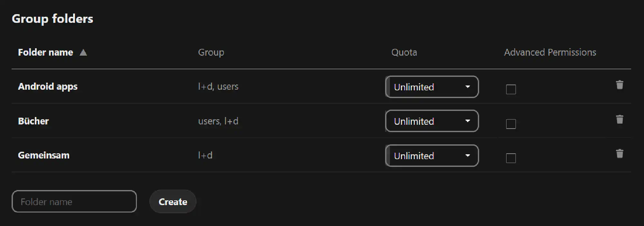Image resolution: width=644 pixels, height=226 pixels.
Task: Change the Gemeinsam quota dropdown
Action: point(432,156)
